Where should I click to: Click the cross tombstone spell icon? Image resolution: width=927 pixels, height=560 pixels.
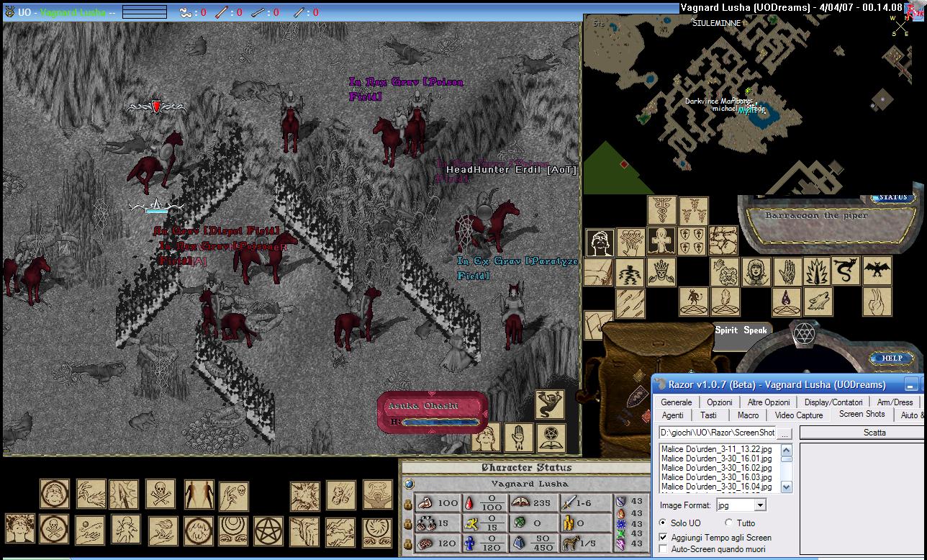661,241
